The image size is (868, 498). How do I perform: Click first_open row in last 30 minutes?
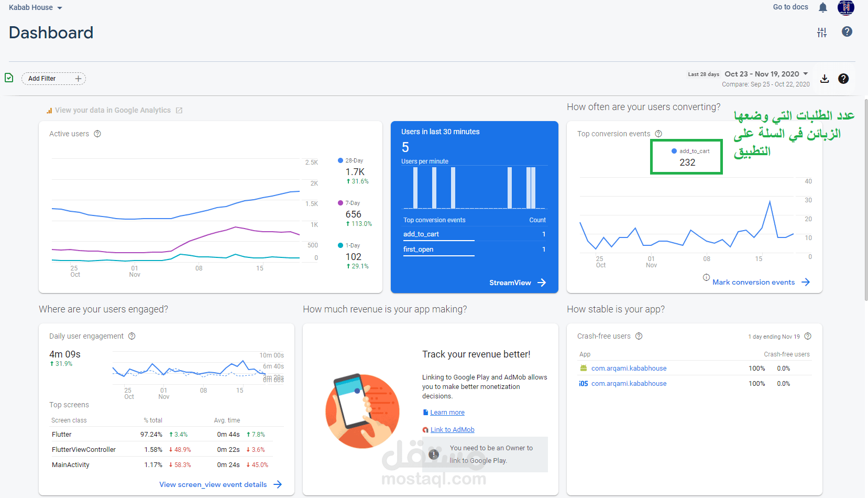[474, 249]
